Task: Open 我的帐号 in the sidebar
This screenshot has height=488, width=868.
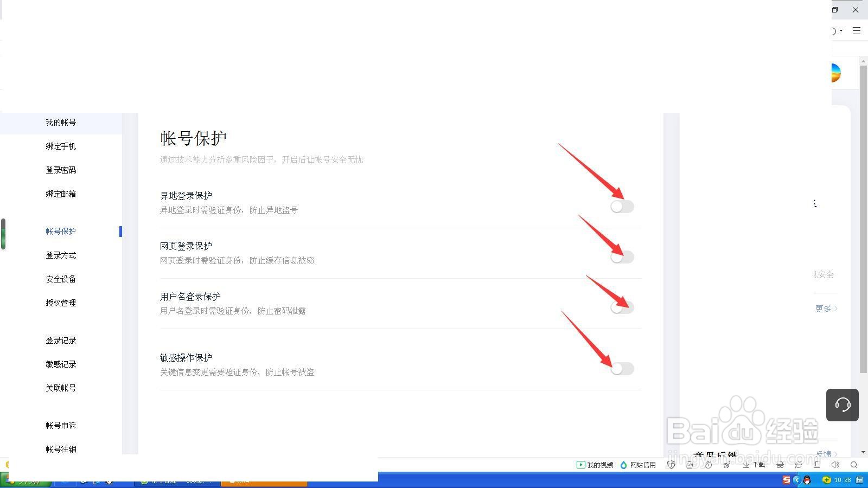Action: [61, 123]
